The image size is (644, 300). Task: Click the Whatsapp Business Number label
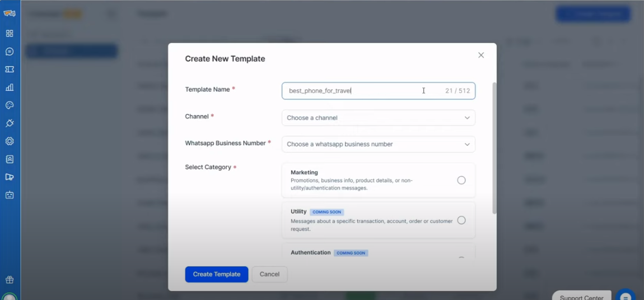point(225,143)
